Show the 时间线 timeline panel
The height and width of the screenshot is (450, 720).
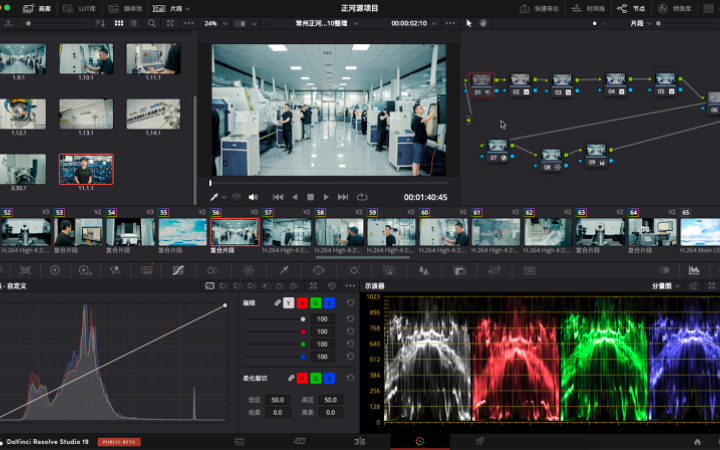coord(588,8)
